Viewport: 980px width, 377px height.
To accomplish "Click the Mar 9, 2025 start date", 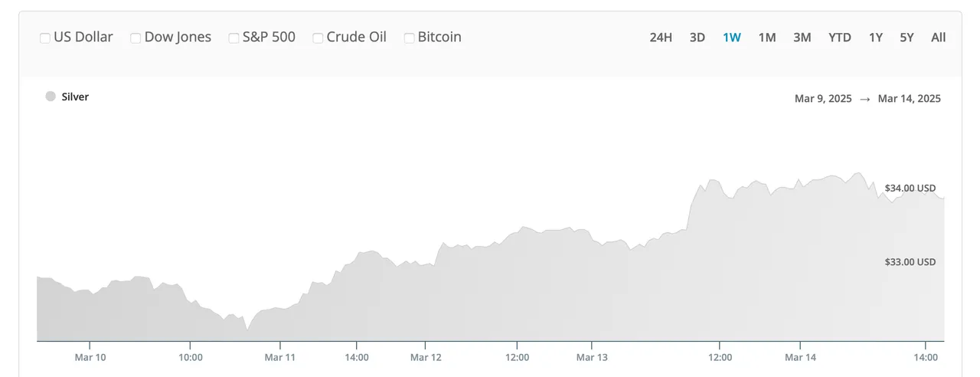I will pyautogui.click(x=823, y=99).
